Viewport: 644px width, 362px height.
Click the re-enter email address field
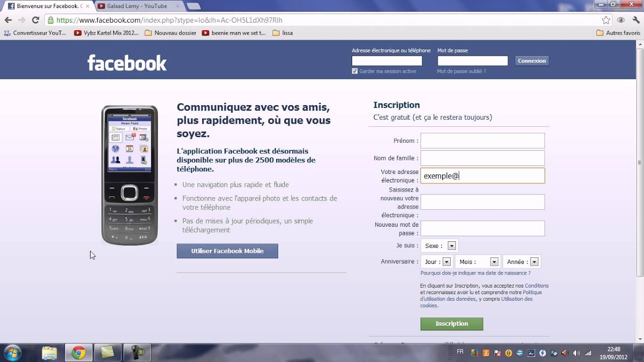(482, 202)
